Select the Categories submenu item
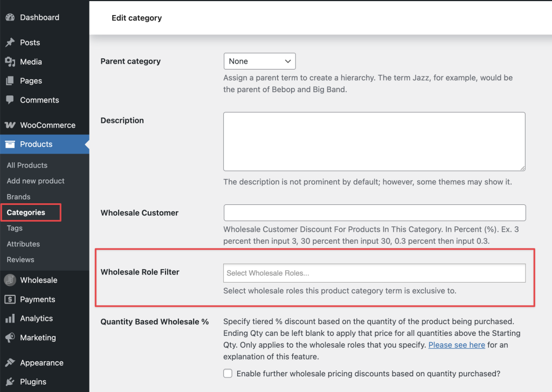The height and width of the screenshot is (392, 552). 26,212
